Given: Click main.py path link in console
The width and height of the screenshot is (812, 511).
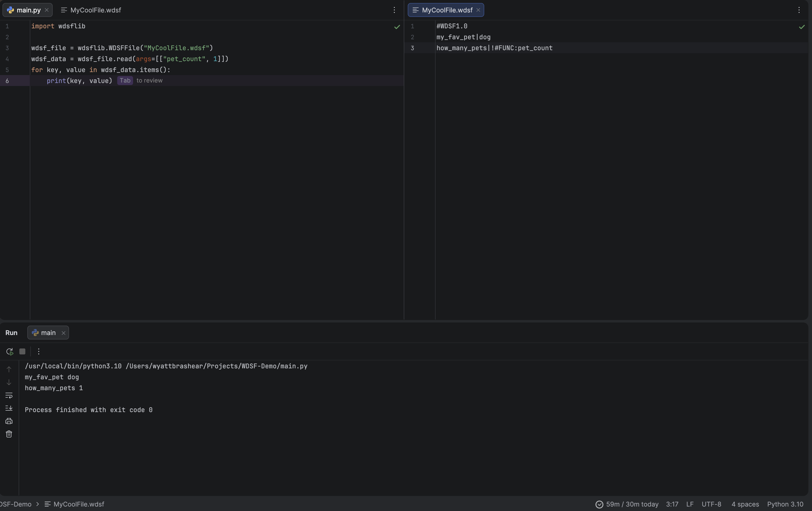Looking at the screenshot, I should 217,366.
